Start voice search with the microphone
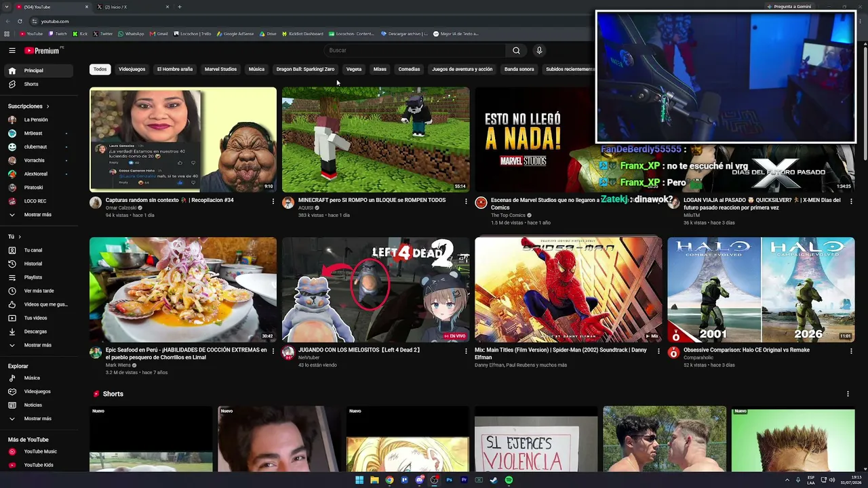The height and width of the screenshot is (488, 868). pos(539,50)
